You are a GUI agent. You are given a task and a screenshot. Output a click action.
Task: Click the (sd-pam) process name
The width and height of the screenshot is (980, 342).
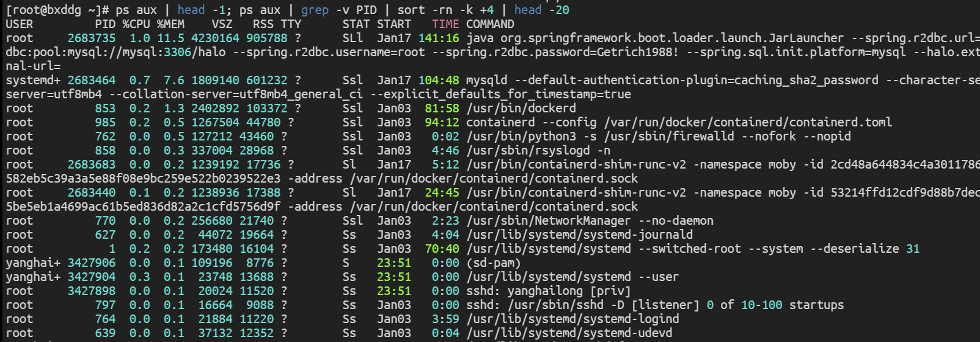point(493,263)
